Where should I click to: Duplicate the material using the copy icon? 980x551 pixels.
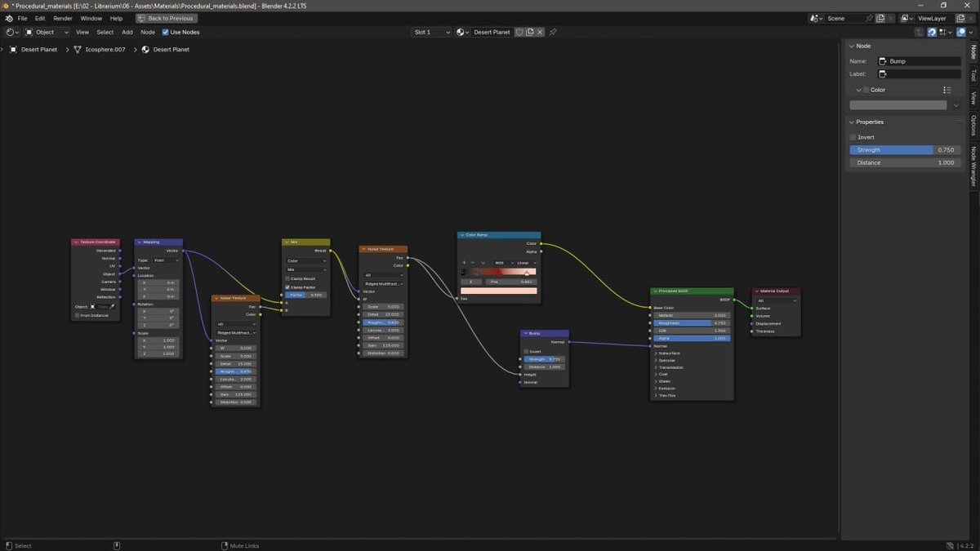coord(528,32)
